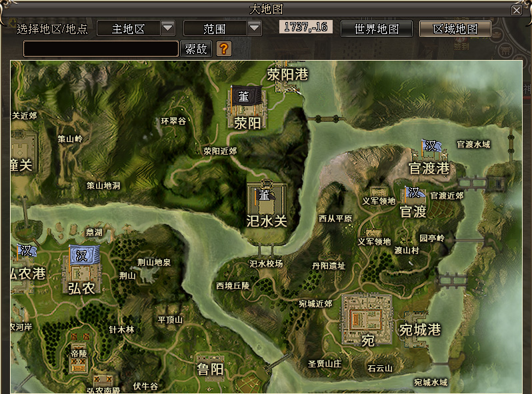Click the 荥阳港 port label
532x394 pixels.
287,74
